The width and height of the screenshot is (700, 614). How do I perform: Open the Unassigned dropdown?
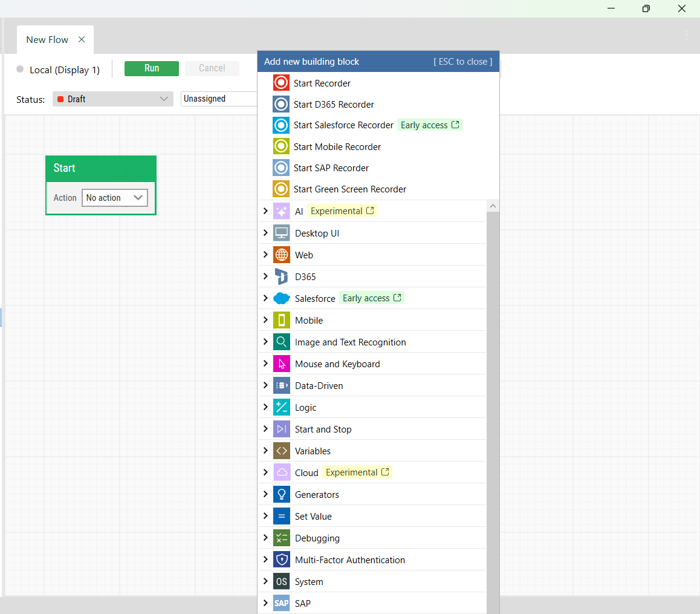click(218, 99)
